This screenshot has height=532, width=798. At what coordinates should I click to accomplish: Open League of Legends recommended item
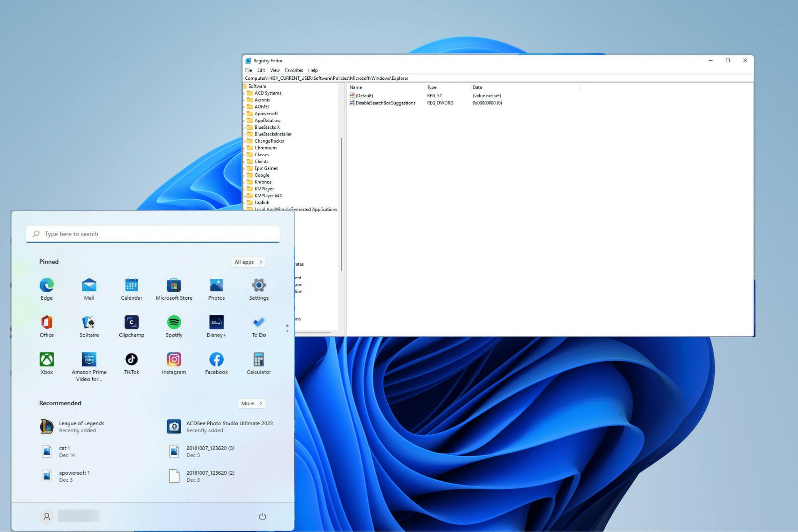(72, 427)
